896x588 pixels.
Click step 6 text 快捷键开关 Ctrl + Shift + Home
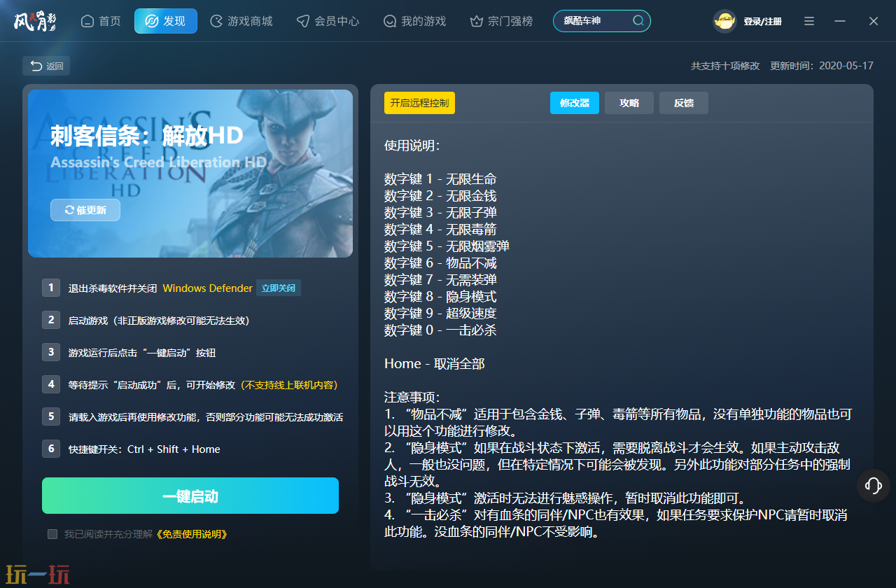coord(144,449)
